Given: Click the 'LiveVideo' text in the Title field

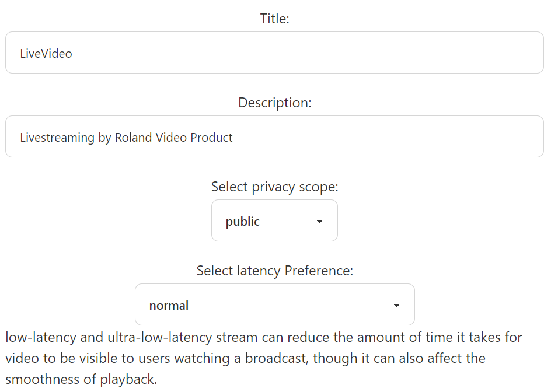Looking at the screenshot, I should pyautogui.click(x=46, y=54).
